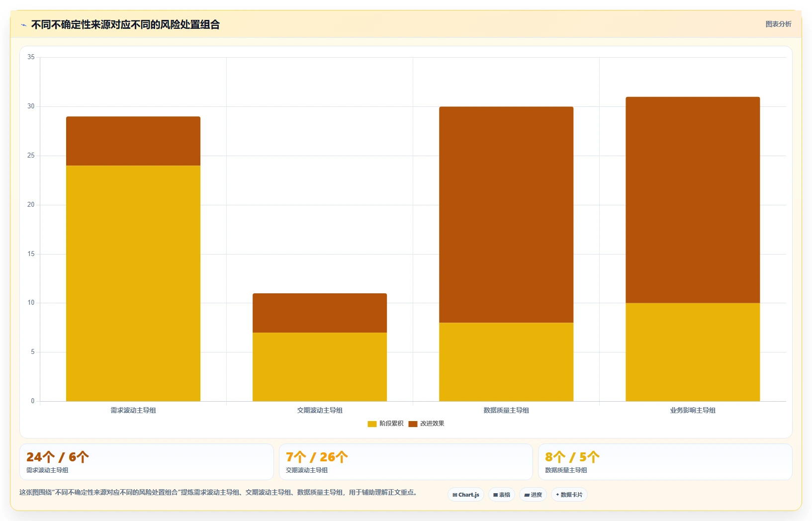Click the y-axis value 10

31,303
